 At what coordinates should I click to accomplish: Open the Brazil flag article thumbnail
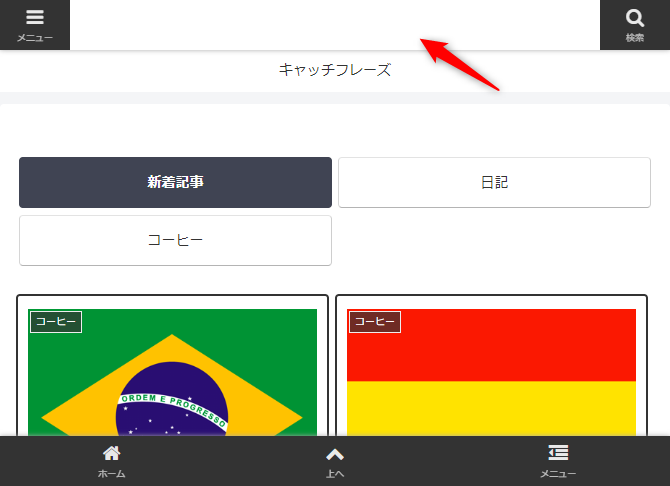coord(172,372)
